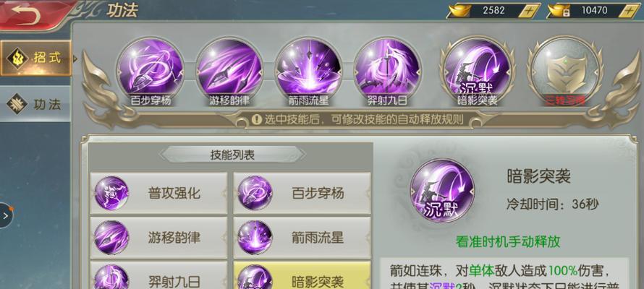Select the 羿射九日 skill slot icon
Viewport: 644px width, 289px height.
click(x=387, y=72)
